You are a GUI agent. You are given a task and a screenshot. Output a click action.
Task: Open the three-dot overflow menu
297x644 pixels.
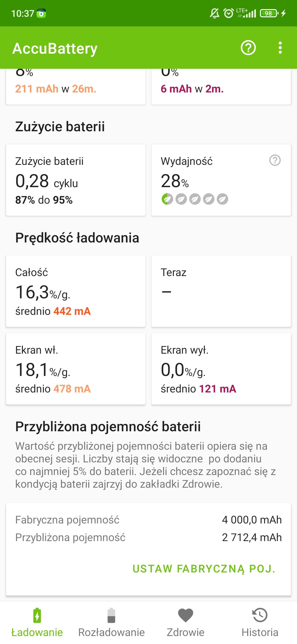280,48
